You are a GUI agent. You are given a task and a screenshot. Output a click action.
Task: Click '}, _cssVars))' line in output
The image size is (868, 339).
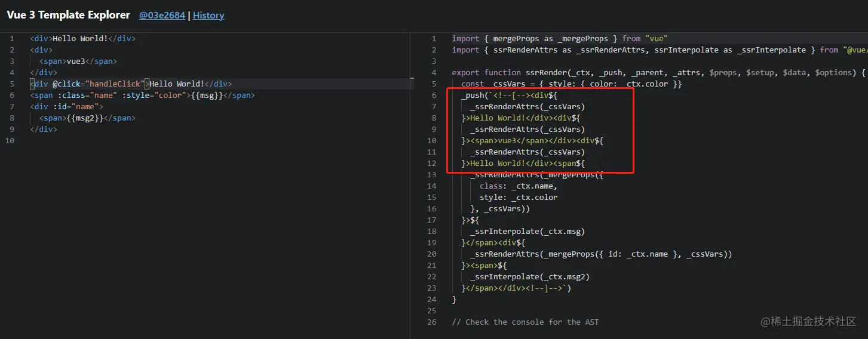tap(500, 209)
